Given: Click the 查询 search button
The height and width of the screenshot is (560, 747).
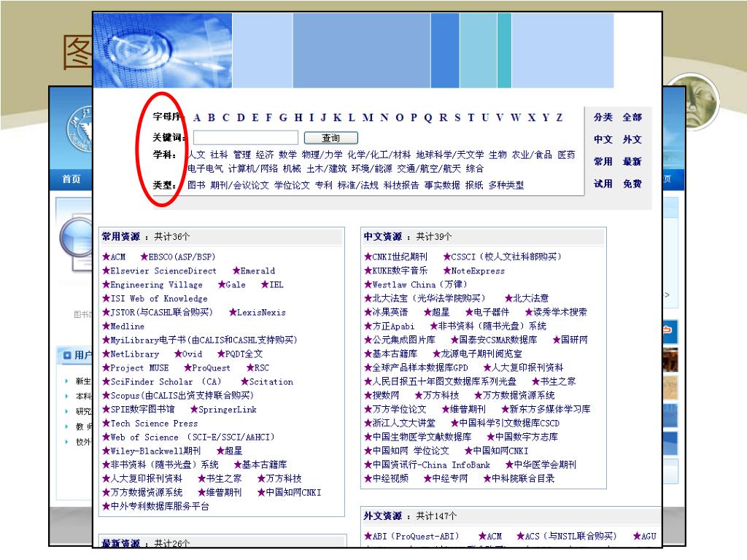Looking at the screenshot, I should pos(331,138).
